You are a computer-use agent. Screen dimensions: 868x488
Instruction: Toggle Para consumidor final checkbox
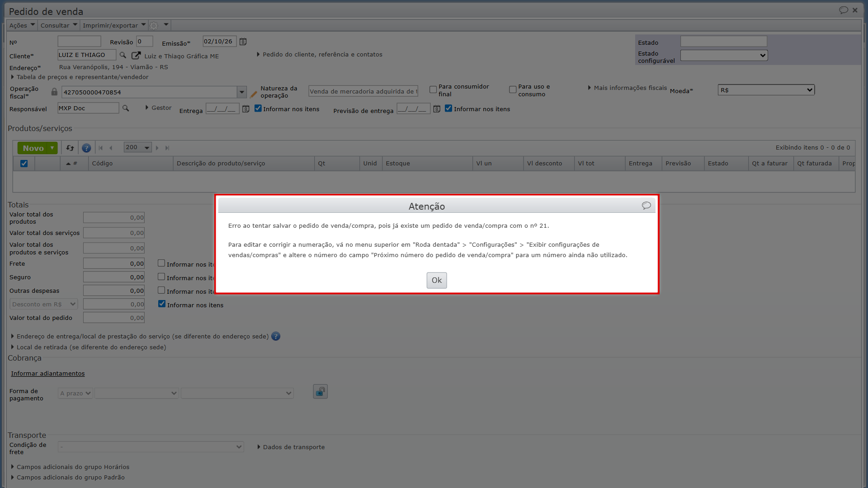pos(433,89)
